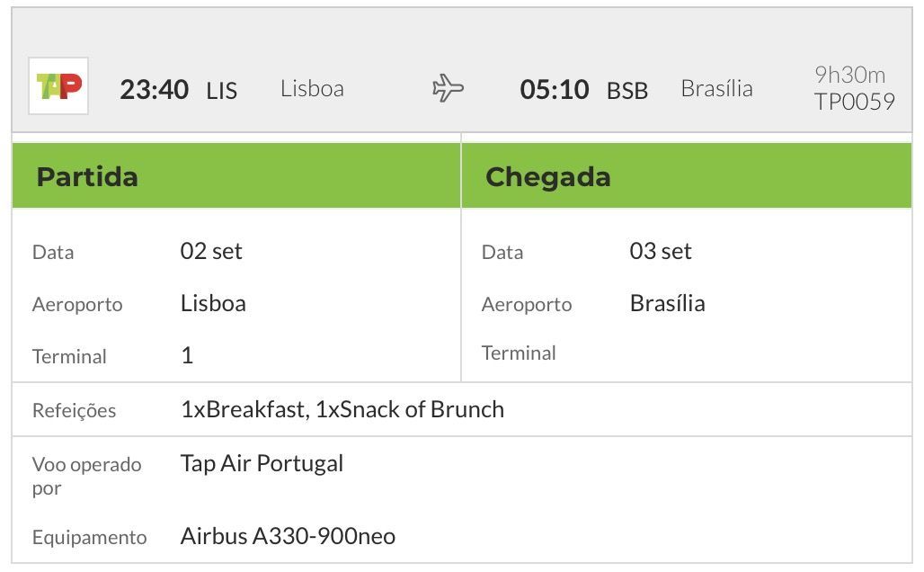Click the TAP airline logo
The width and height of the screenshot is (924, 572).
click(58, 86)
